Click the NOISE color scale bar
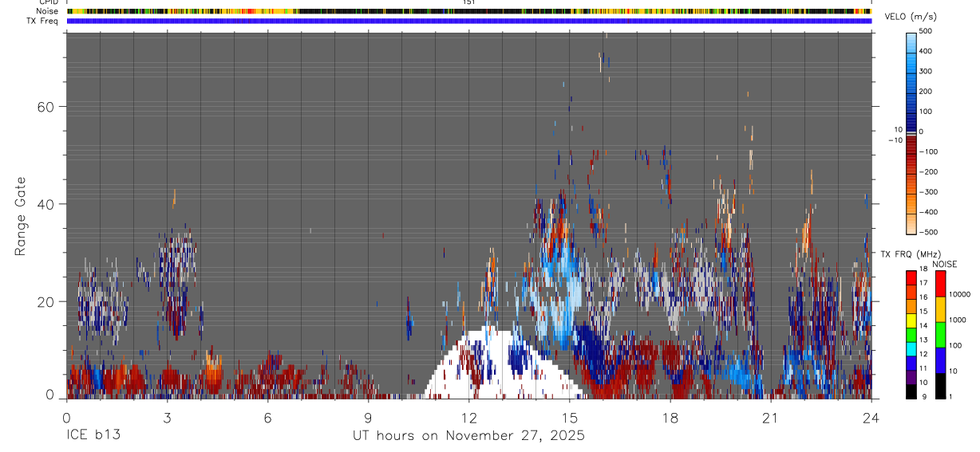 click(x=940, y=335)
